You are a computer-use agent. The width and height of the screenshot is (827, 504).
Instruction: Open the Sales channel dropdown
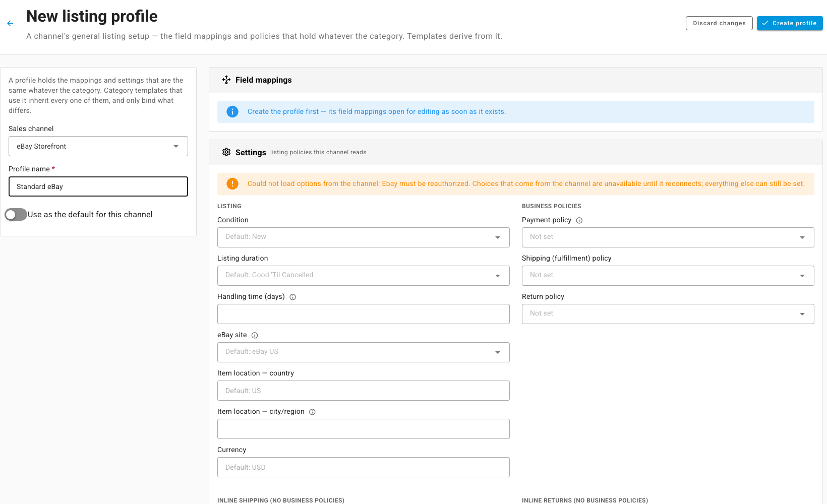(98, 146)
